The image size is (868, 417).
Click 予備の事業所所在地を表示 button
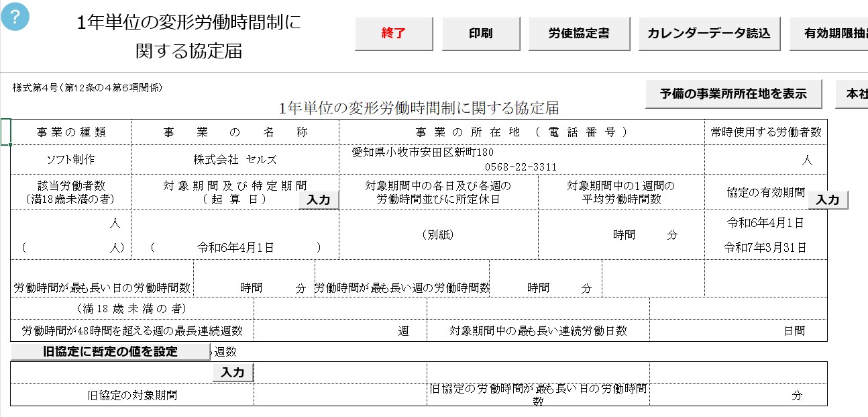coord(733,94)
